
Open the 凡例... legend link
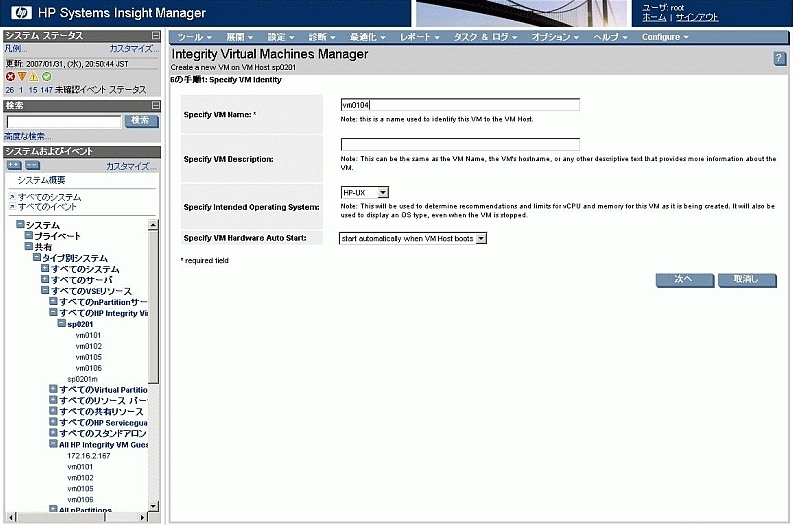click(16, 49)
